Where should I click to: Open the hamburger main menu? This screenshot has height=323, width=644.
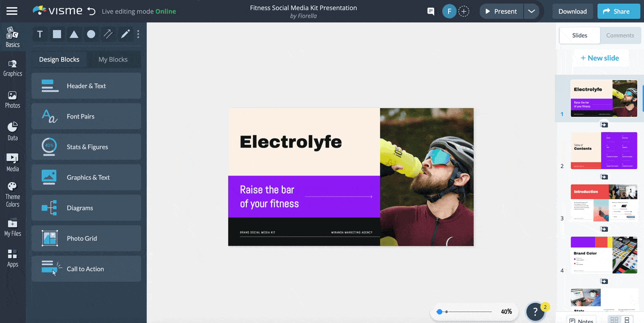pos(12,11)
